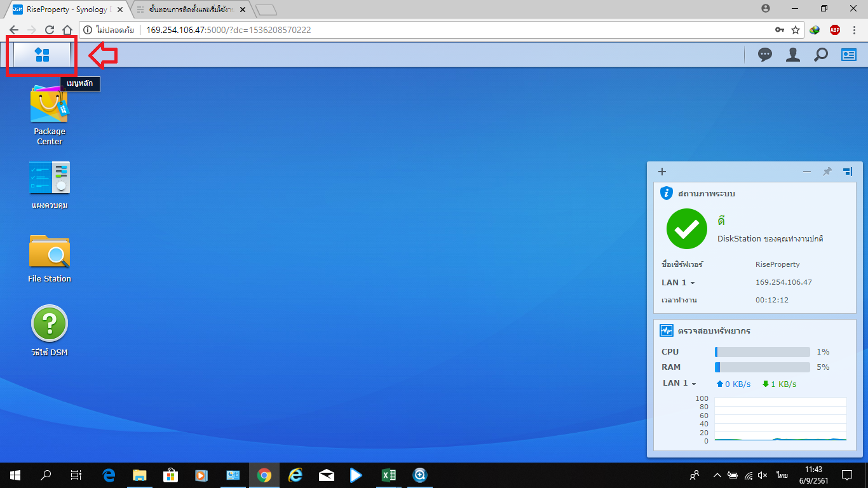Pin the widget panel
The width and height of the screenshot is (868, 488).
(827, 172)
